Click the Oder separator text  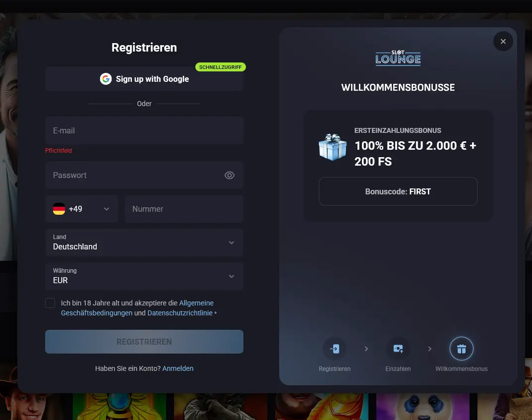(144, 104)
